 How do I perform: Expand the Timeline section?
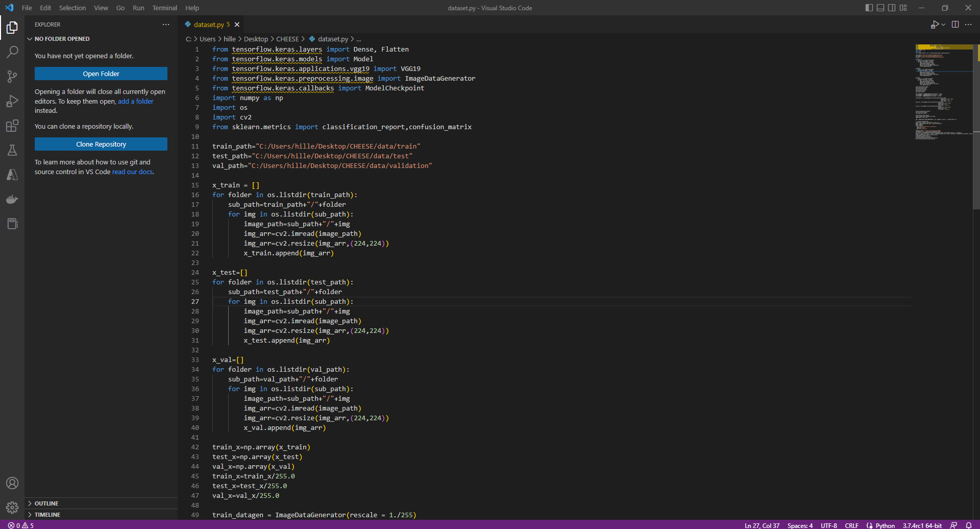(47, 515)
